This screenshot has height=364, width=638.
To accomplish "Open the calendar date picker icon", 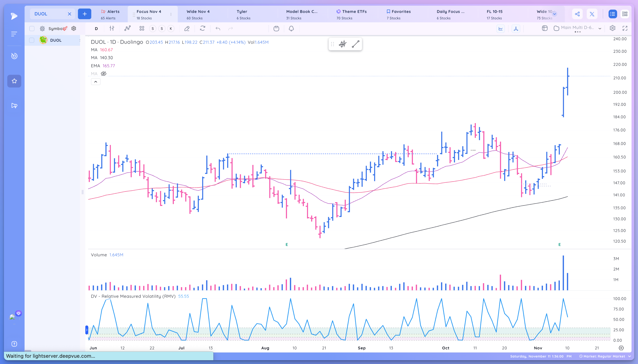I will point(276,28).
